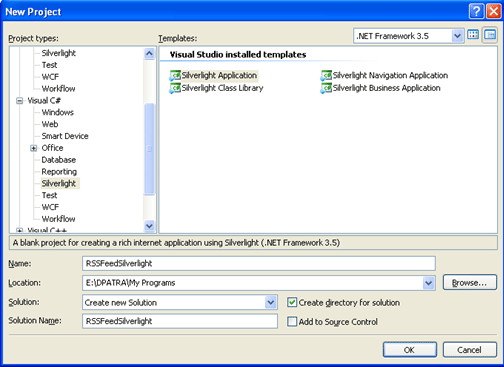This screenshot has height=367, width=504.
Task: Expand the Visual C++ tree node
Action: click(20, 230)
